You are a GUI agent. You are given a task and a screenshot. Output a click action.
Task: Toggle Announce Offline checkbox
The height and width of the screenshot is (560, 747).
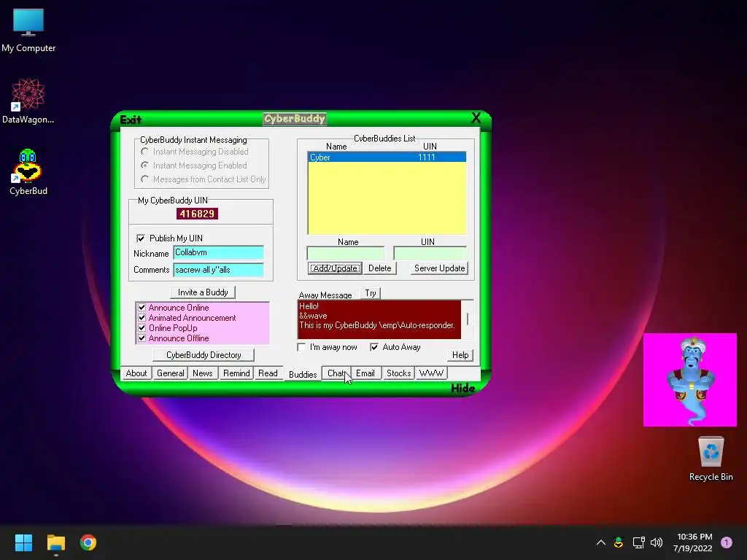coord(142,338)
